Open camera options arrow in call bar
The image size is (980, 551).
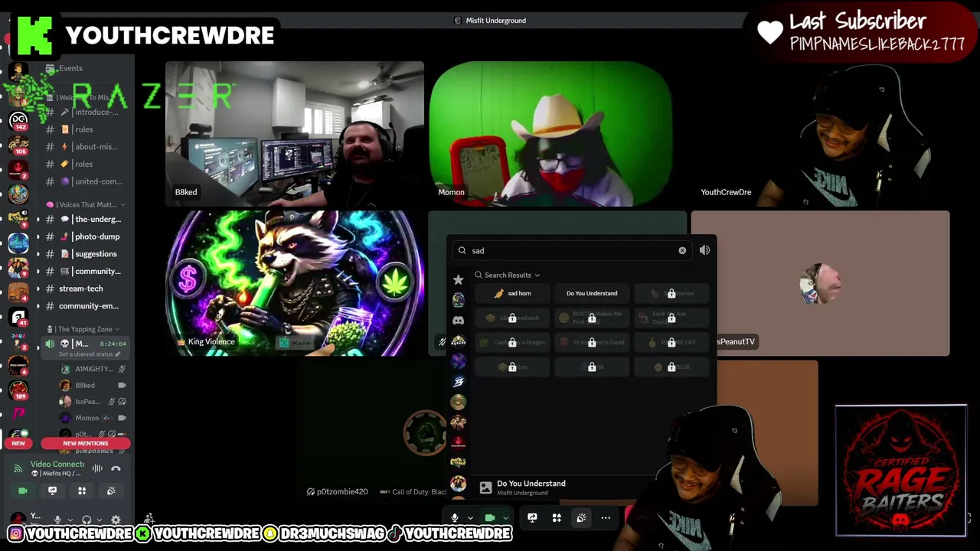[505, 518]
